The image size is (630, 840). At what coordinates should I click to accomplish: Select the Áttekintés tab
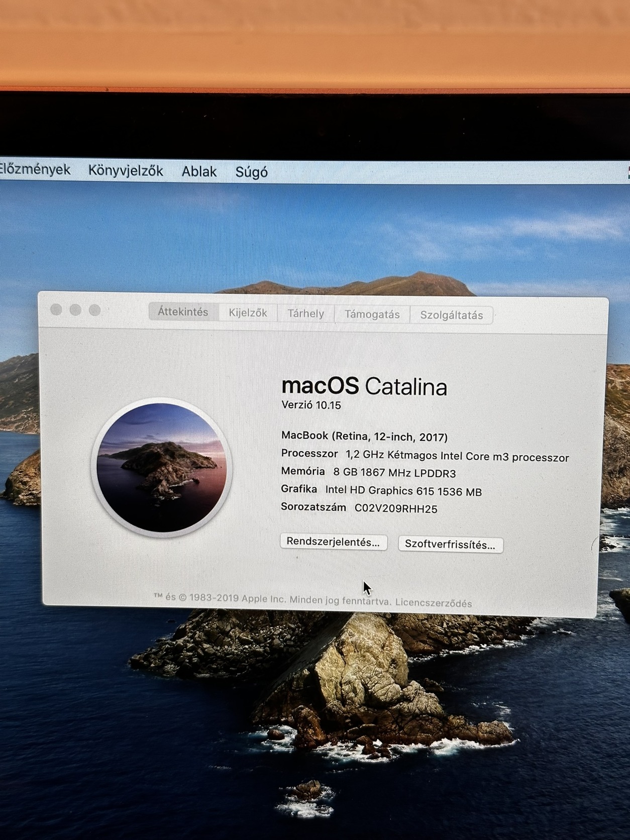point(183,311)
